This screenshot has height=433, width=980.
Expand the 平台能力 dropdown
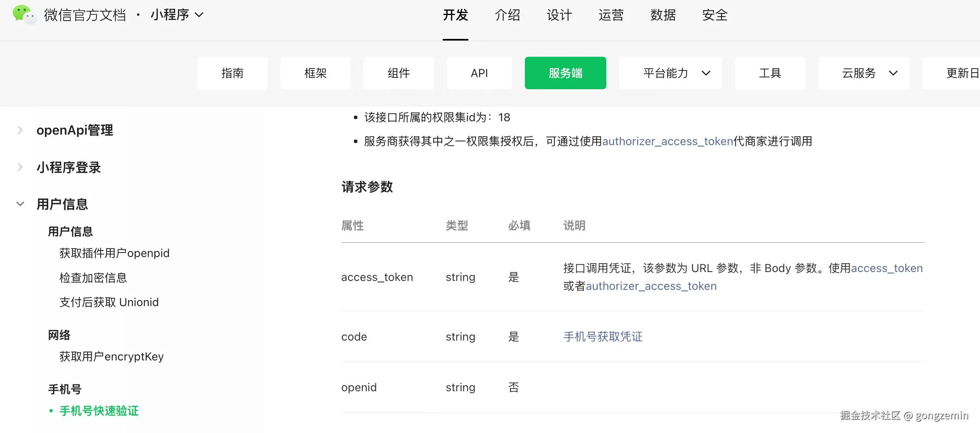tap(670, 73)
